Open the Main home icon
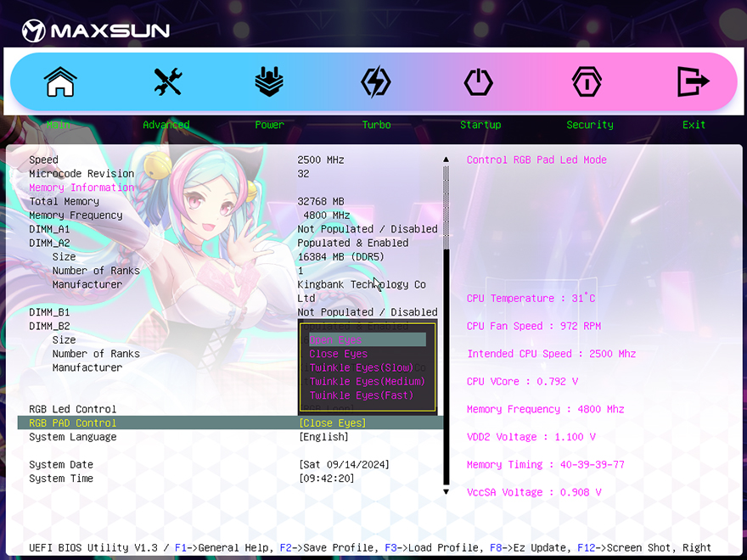This screenshot has height=560, width=747. pyautogui.click(x=60, y=82)
